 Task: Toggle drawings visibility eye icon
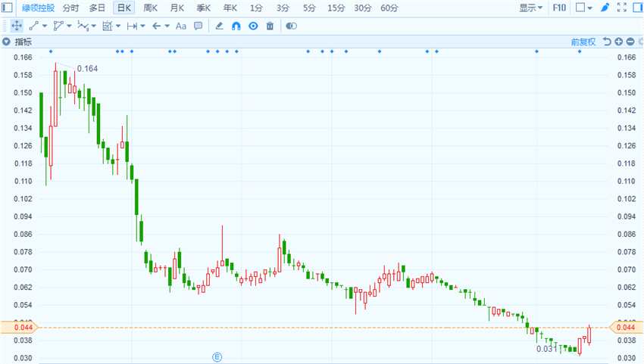coord(253,26)
